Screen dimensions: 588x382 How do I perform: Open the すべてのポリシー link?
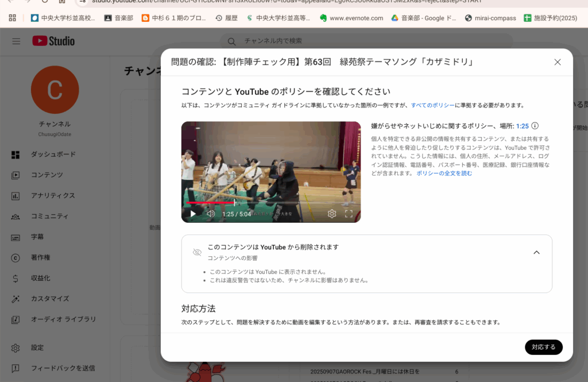point(432,105)
